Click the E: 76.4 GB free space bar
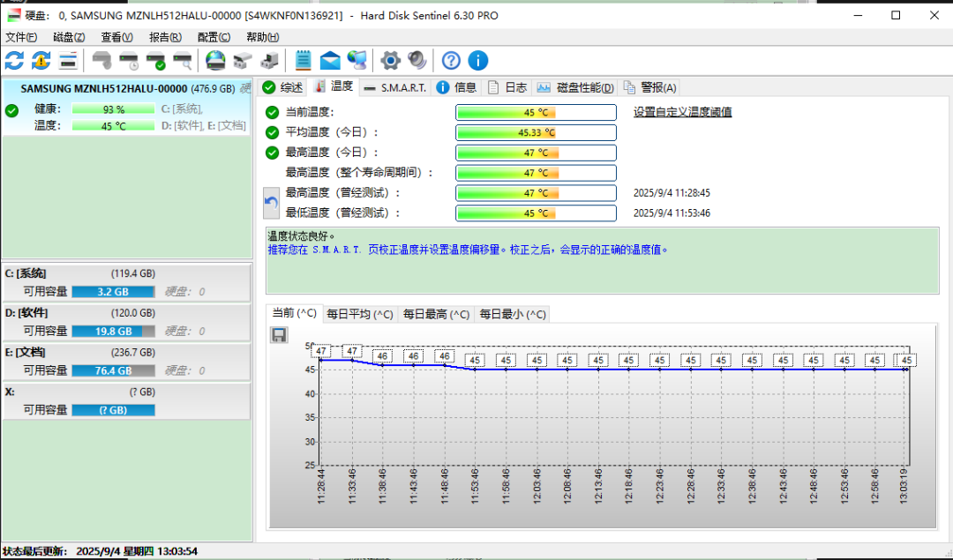The image size is (953, 560). point(113,370)
